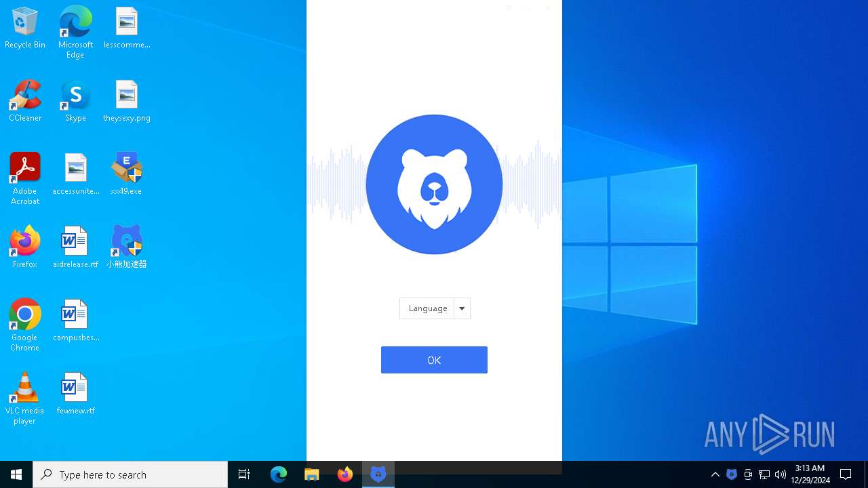Click the taskbar search box
Screen dimensions: 868x488
click(130, 474)
